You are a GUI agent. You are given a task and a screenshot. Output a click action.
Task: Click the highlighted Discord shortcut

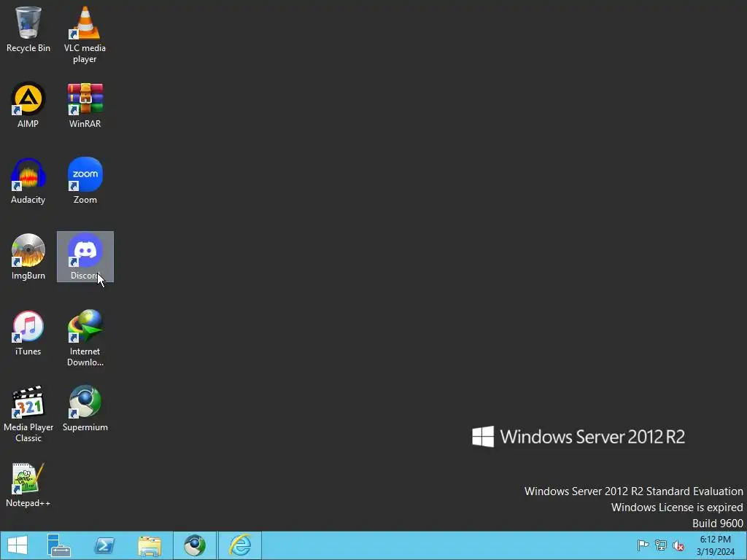point(85,257)
